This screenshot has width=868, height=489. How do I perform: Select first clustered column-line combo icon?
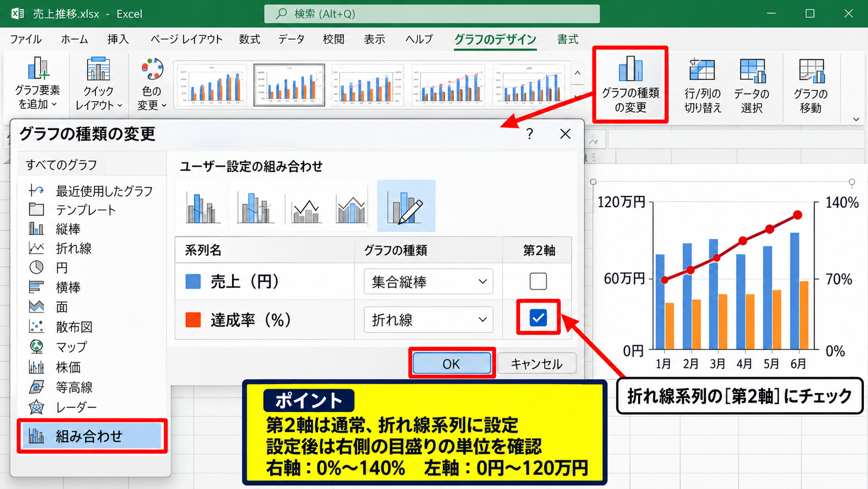coord(202,207)
